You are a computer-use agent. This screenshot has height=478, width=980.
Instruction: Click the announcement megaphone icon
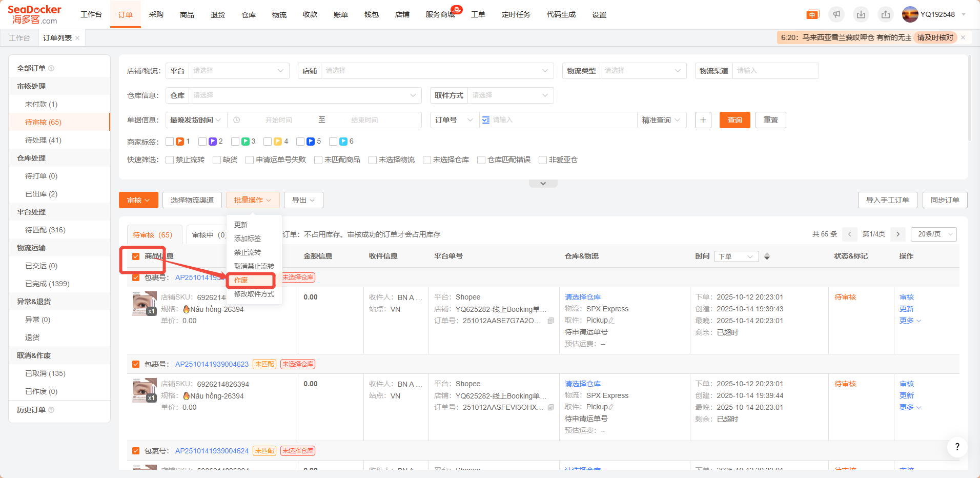pos(836,14)
